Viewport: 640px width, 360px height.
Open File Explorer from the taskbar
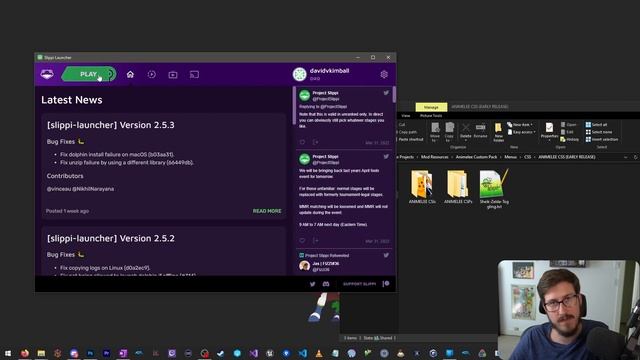(x=41, y=353)
